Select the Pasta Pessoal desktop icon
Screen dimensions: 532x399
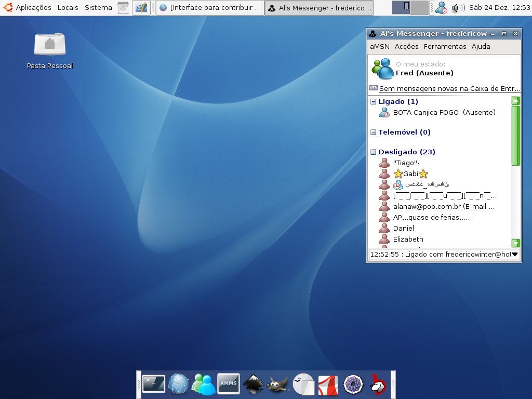tap(50, 51)
